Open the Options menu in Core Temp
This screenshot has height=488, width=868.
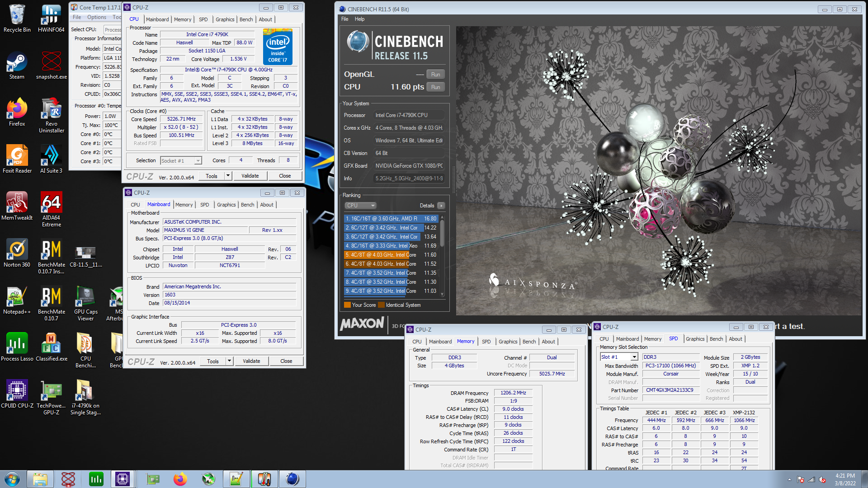pyautogui.click(x=97, y=17)
